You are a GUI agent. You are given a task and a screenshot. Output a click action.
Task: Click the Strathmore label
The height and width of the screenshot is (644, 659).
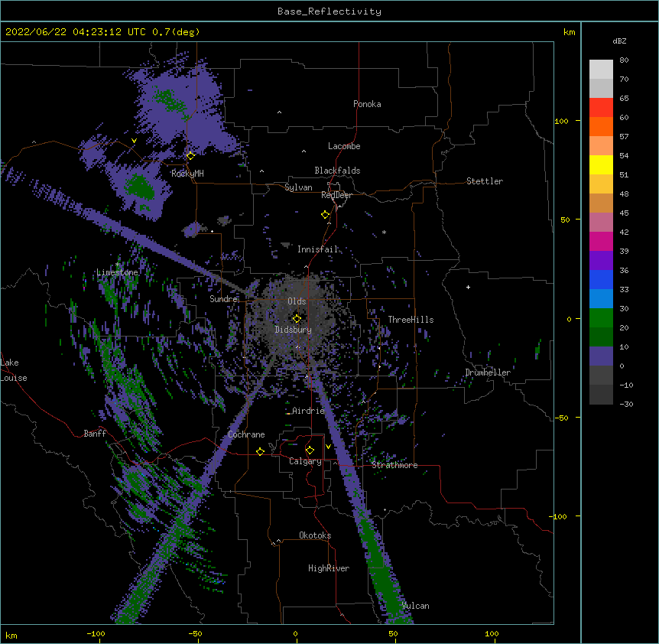pyautogui.click(x=394, y=465)
